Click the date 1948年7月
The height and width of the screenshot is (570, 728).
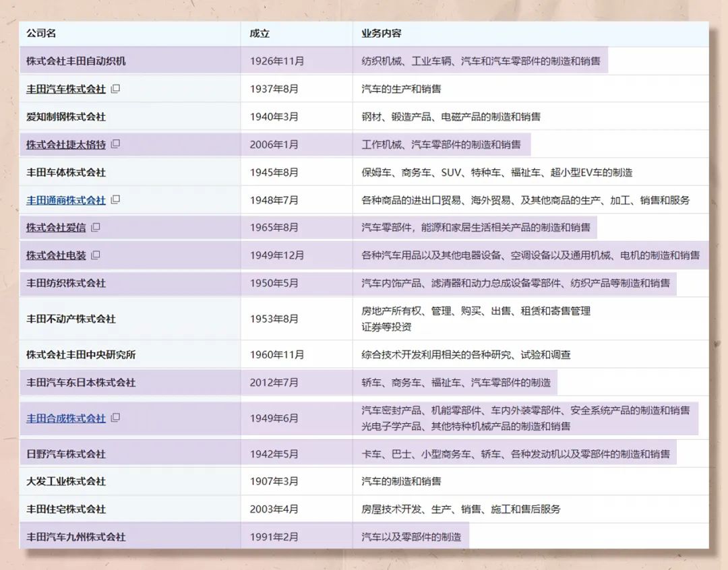pos(274,200)
